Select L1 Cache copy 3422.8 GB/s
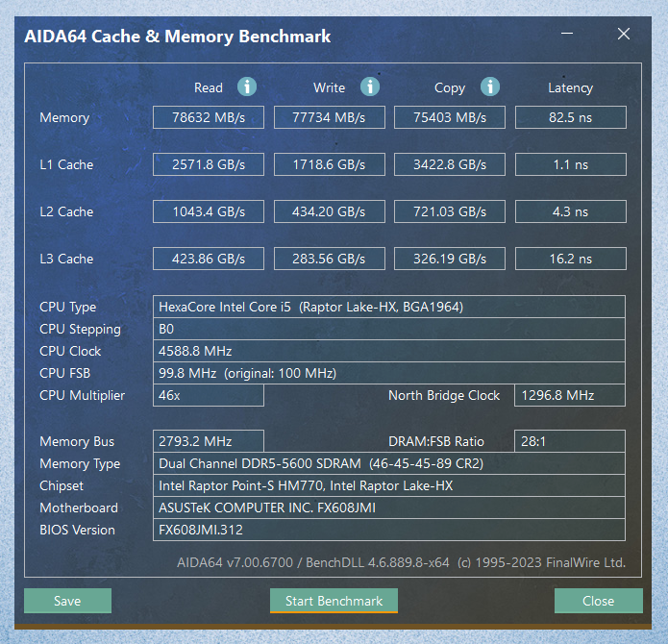This screenshot has height=644, width=668. (x=450, y=164)
